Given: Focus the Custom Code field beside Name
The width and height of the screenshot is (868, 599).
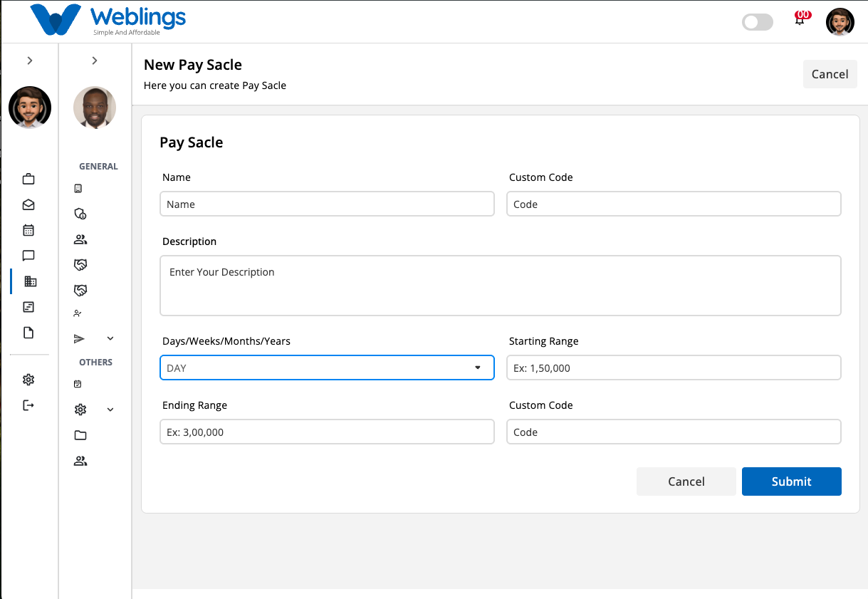Looking at the screenshot, I should click(x=674, y=204).
